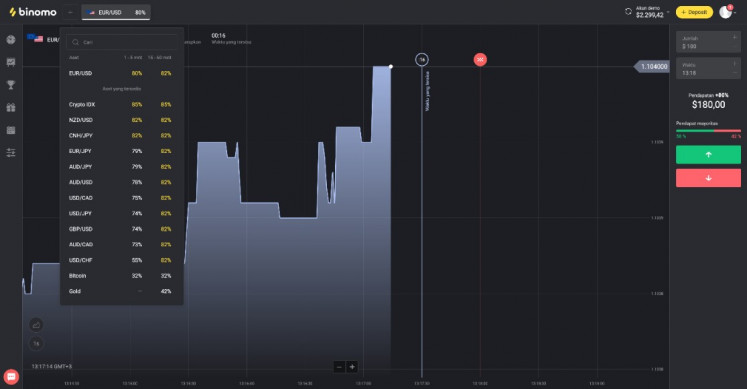The height and width of the screenshot is (389, 747).
Task: Zoom in the chart with plus button
Action: point(352,367)
